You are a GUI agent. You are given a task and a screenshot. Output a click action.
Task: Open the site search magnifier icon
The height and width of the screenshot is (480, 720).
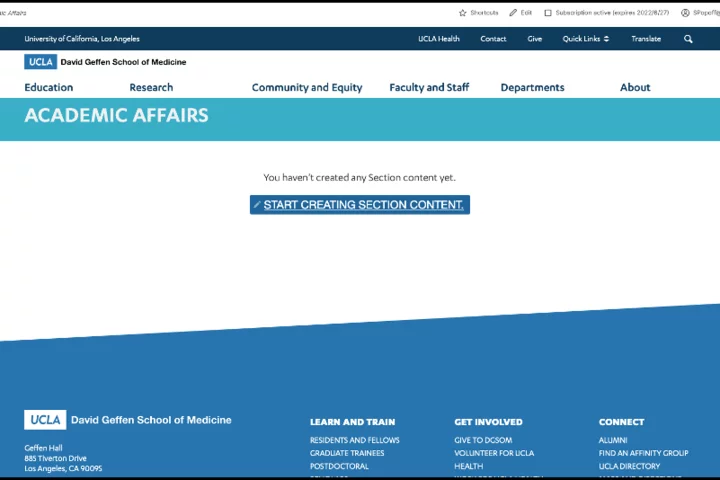coord(688,39)
